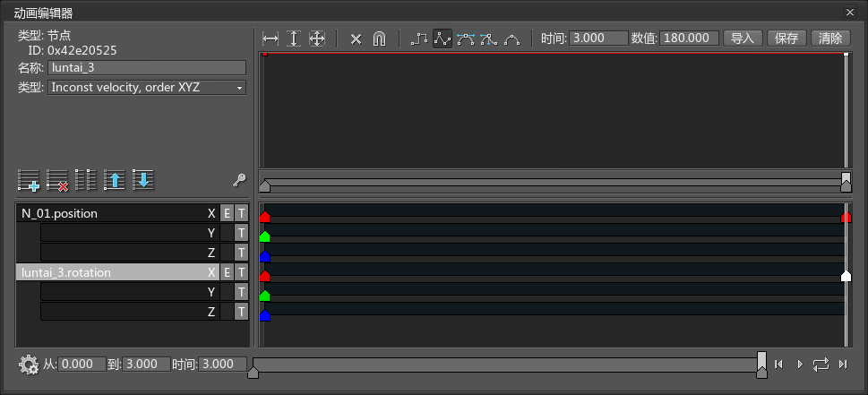Open the Inconst velocity order XYZ dropdown
868x395 pixels.
pyautogui.click(x=147, y=88)
